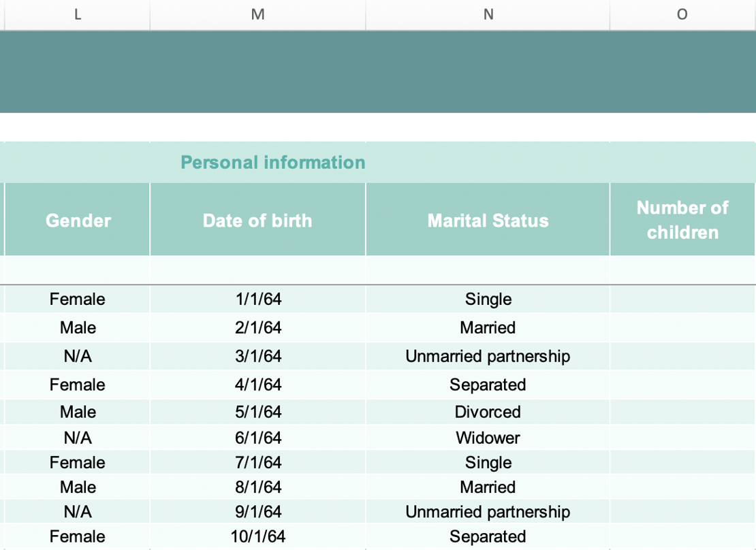This screenshot has height=550, width=756.
Task: Select the Divorced marital status cell
Action: tap(488, 412)
